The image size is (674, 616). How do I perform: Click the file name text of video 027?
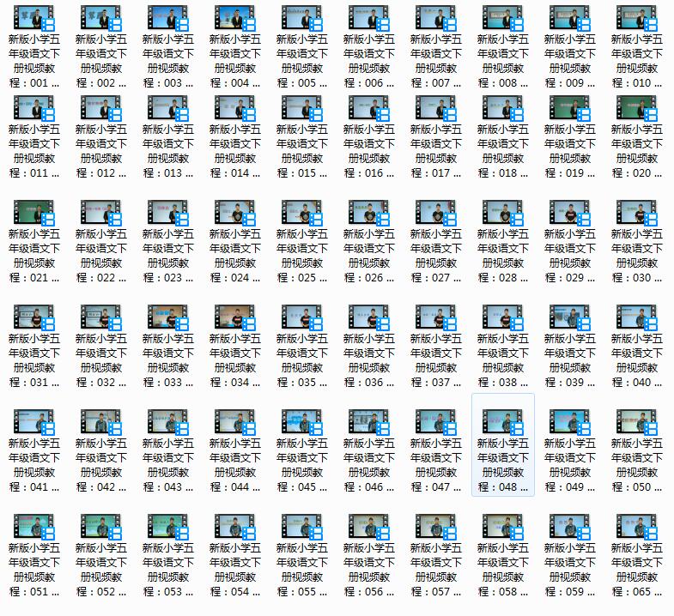pos(435,256)
